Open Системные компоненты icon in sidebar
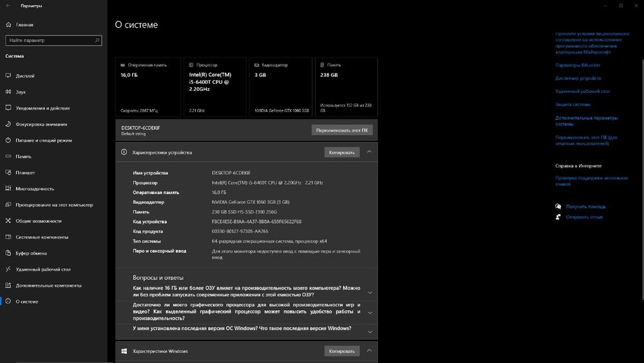The height and width of the screenshot is (363, 644). [8, 237]
